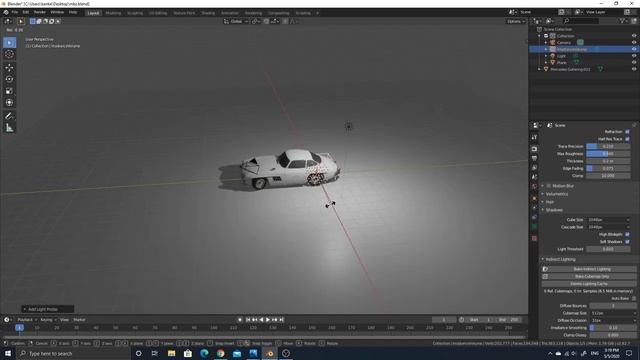Click the outliner search field

tap(581, 21)
